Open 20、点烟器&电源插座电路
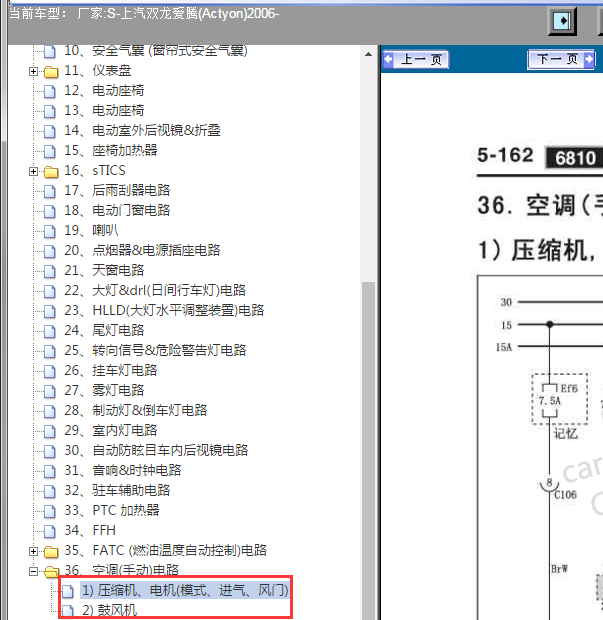603x620 pixels. coord(142,250)
